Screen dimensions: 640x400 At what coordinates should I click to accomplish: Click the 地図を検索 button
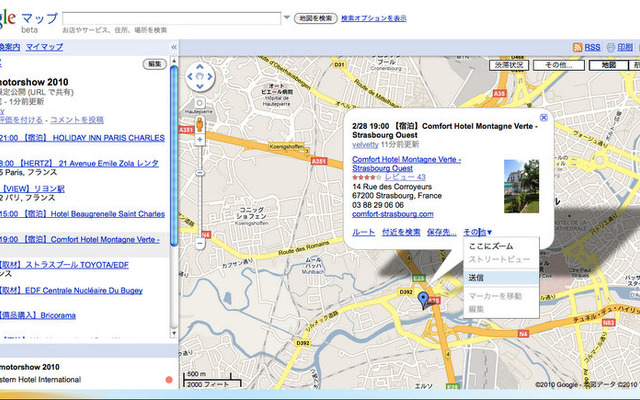pos(316,18)
